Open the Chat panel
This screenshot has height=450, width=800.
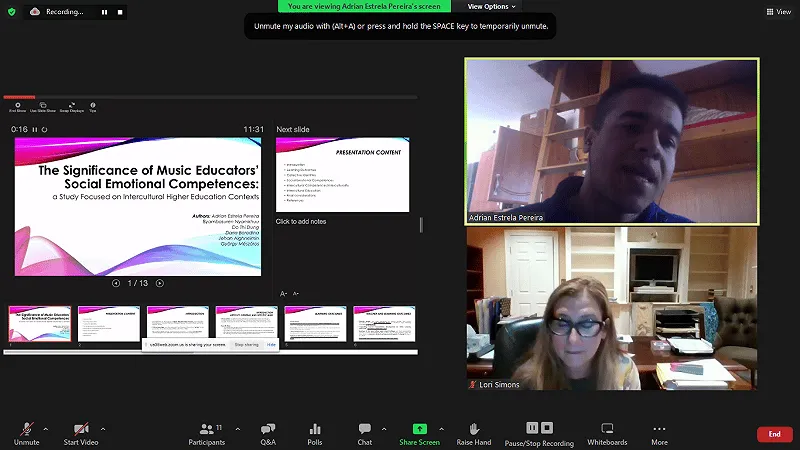pos(364,432)
